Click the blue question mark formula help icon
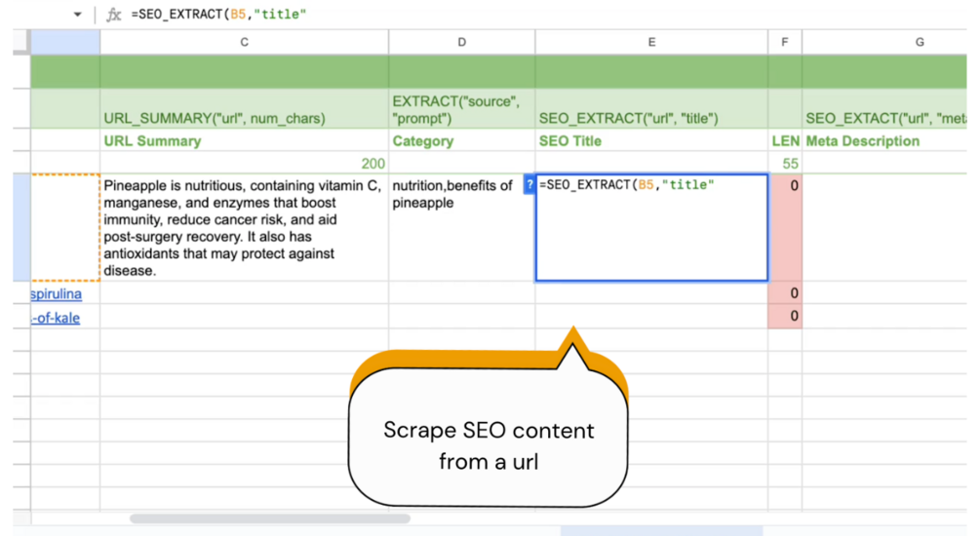The height and width of the screenshot is (536, 980). [x=529, y=185]
